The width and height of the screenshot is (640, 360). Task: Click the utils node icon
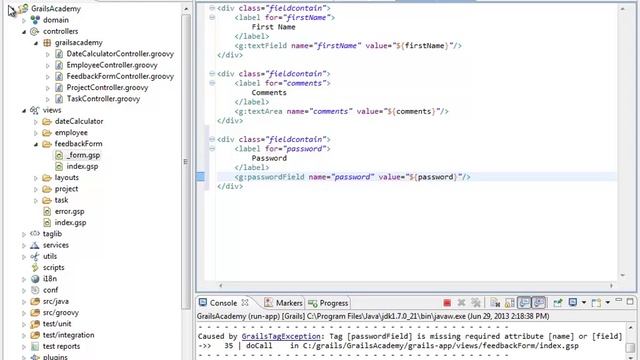tap(35, 256)
